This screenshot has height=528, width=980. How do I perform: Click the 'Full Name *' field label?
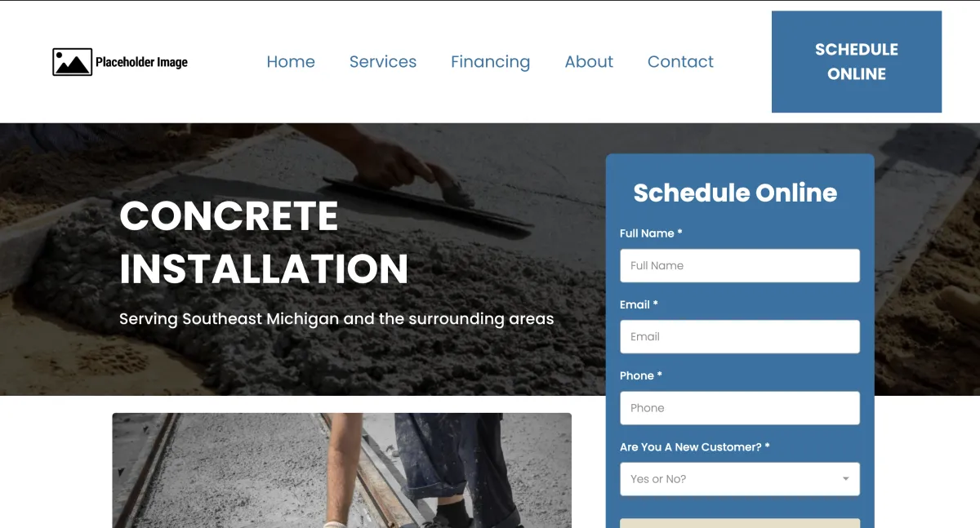point(651,233)
